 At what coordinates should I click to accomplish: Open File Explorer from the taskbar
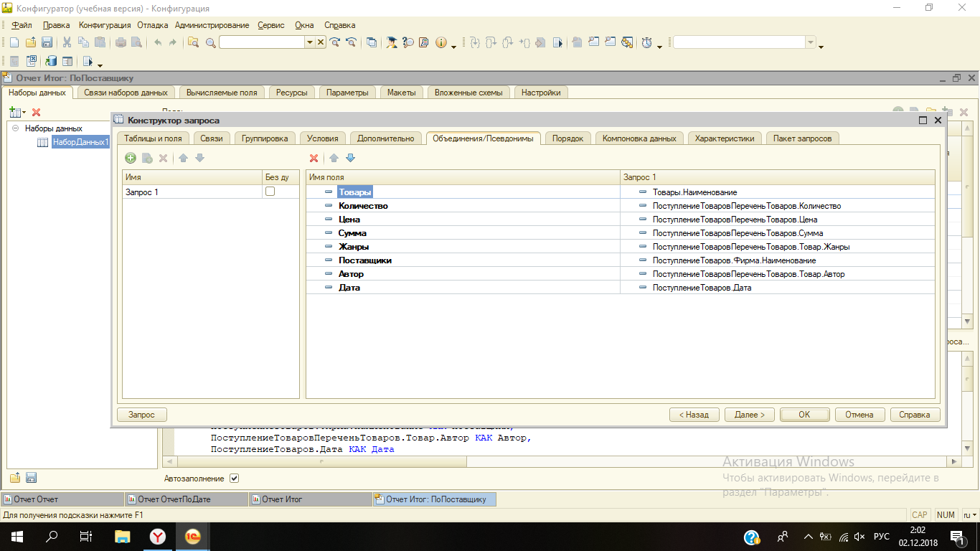click(x=123, y=537)
